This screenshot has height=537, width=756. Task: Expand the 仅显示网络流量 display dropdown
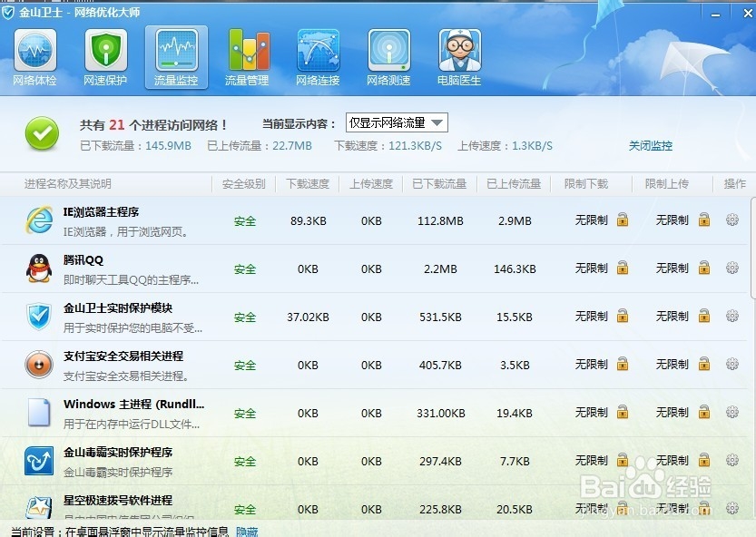(397, 123)
